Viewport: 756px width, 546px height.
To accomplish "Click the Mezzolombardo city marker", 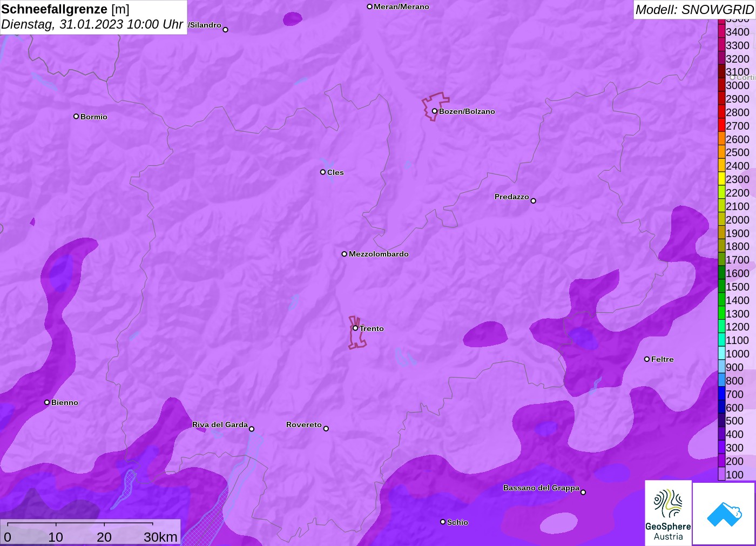I will coord(345,254).
